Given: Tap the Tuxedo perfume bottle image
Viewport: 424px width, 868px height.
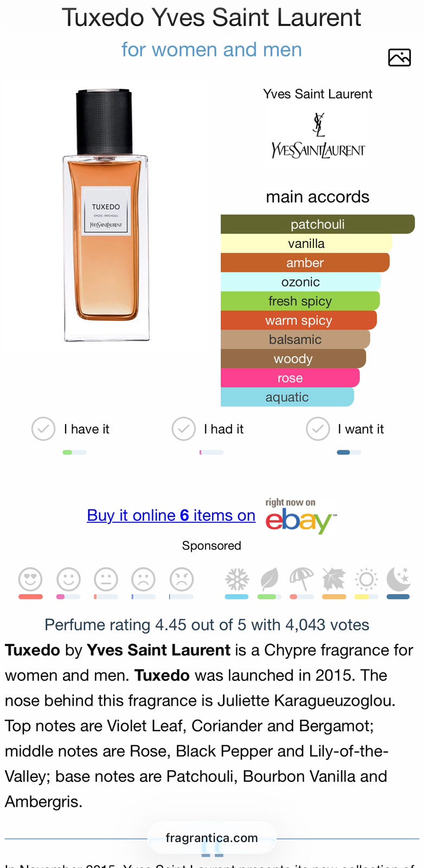Looking at the screenshot, I should (106, 217).
